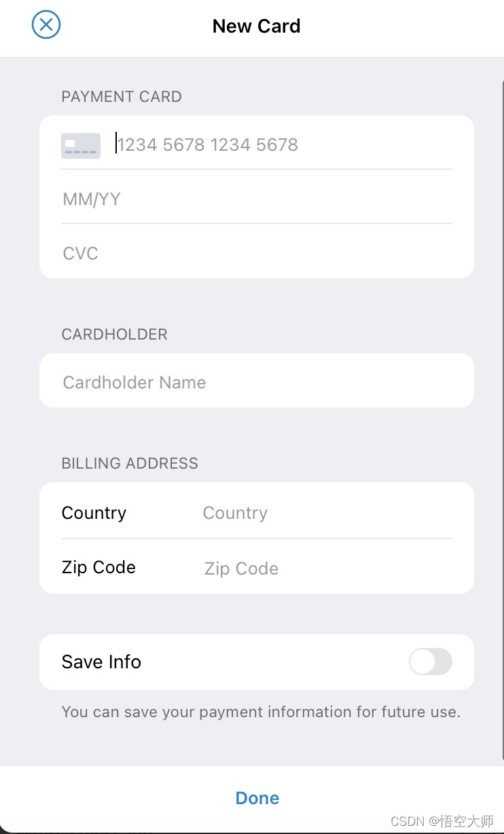Tap the Done button
Screen dimensions: 504x834
[x=257, y=798]
